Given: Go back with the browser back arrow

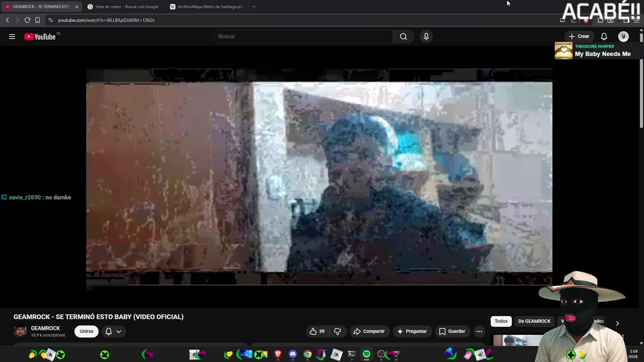Looking at the screenshot, I should pyautogui.click(x=7, y=20).
